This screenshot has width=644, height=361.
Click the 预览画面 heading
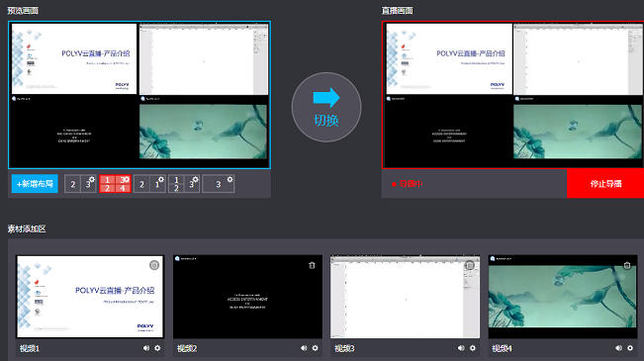coord(23,11)
